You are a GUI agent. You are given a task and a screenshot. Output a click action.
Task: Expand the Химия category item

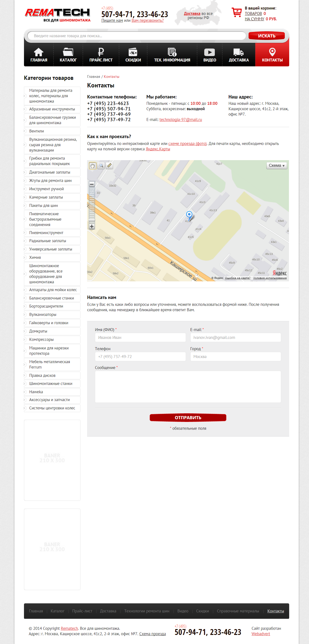pos(35,257)
